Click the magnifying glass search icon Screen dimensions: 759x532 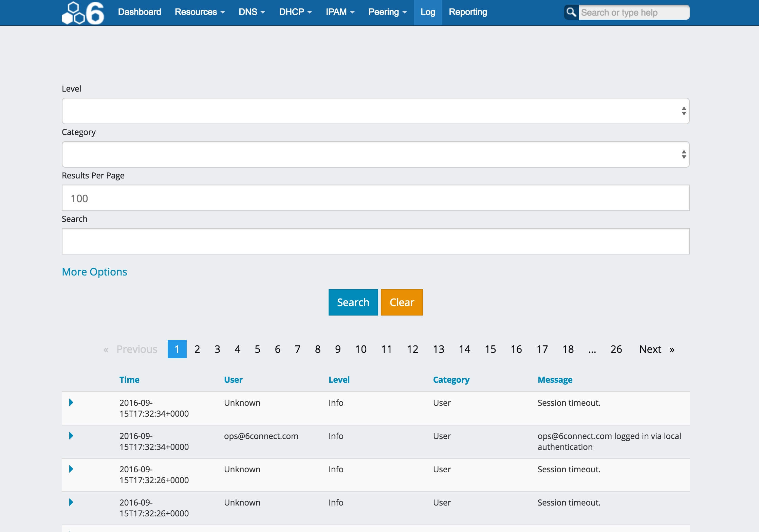[571, 12]
